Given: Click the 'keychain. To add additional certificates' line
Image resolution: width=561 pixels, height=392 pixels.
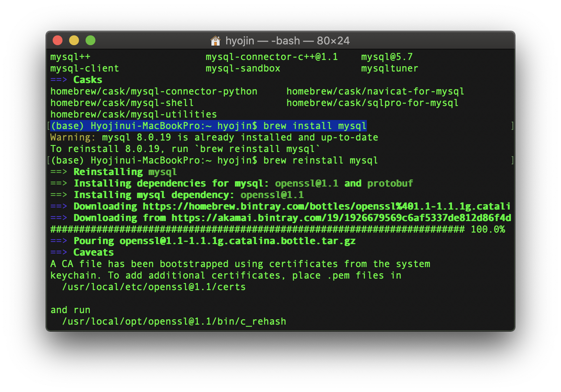Looking at the screenshot, I should pyautogui.click(x=226, y=275).
